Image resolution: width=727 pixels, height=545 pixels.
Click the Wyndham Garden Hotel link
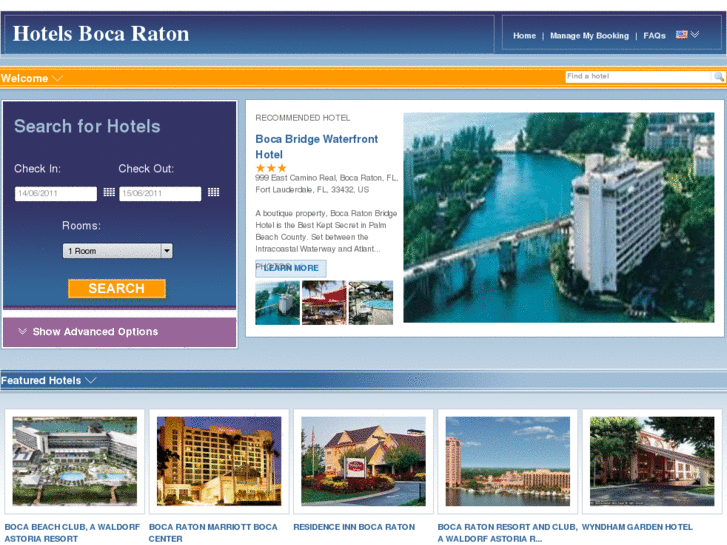click(637, 527)
